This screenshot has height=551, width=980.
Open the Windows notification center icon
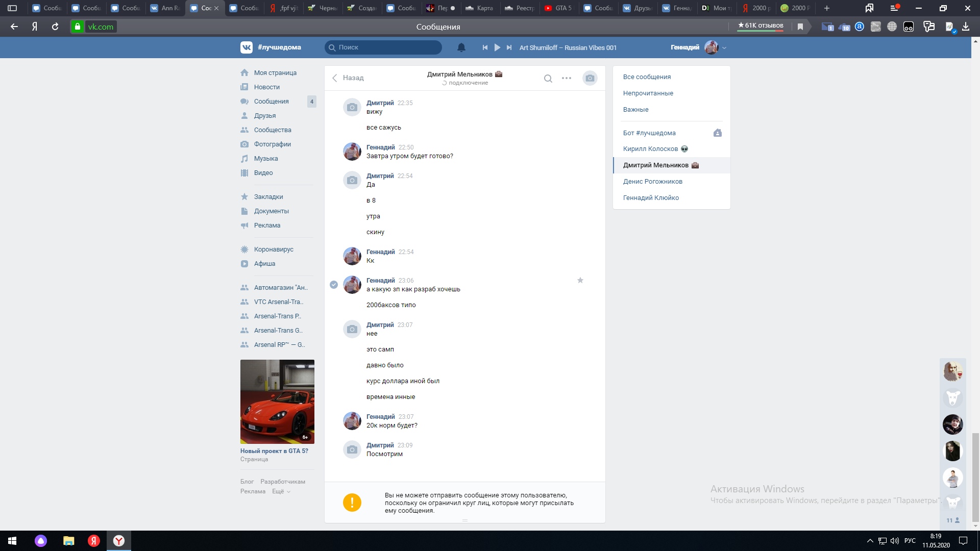[963, 541]
